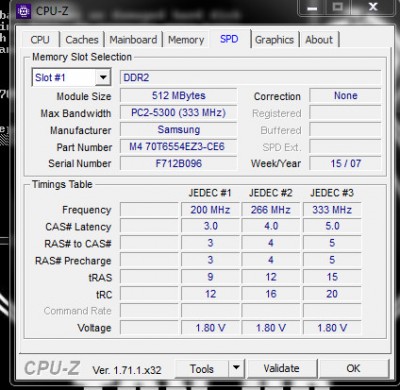Click tRAS value 9
This screenshot has width=400, height=390.
(210, 277)
